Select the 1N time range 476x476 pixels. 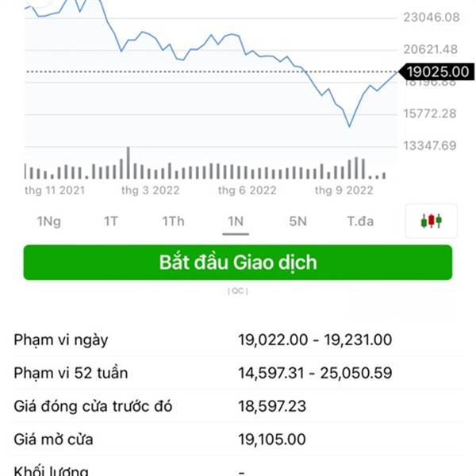236,221
